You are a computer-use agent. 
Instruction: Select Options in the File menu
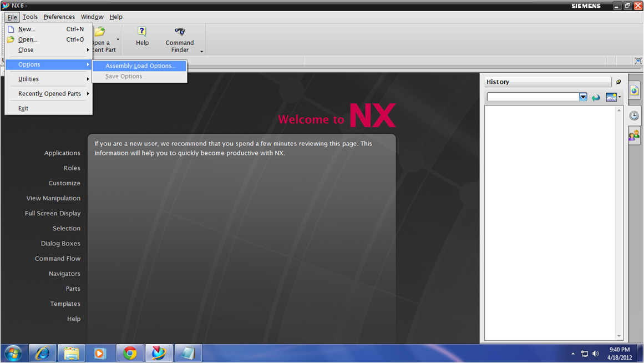pos(48,64)
